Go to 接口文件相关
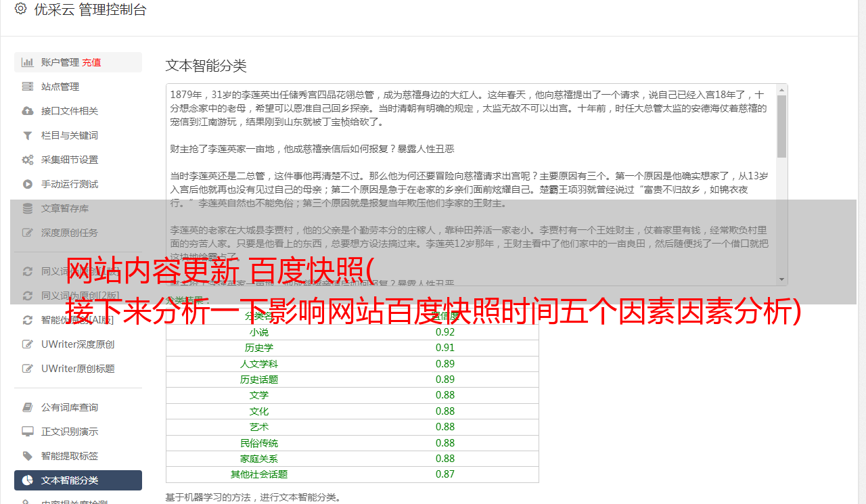The height and width of the screenshot is (504, 866). click(78, 111)
